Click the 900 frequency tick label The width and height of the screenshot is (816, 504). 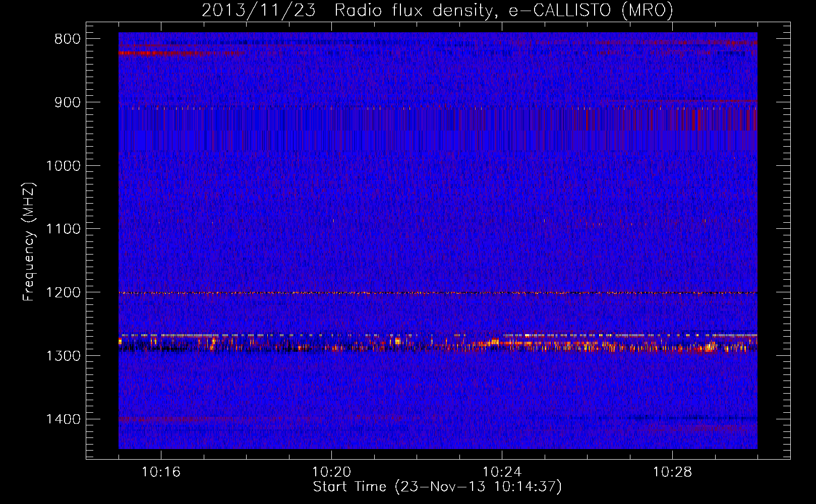pyautogui.click(x=67, y=102)
